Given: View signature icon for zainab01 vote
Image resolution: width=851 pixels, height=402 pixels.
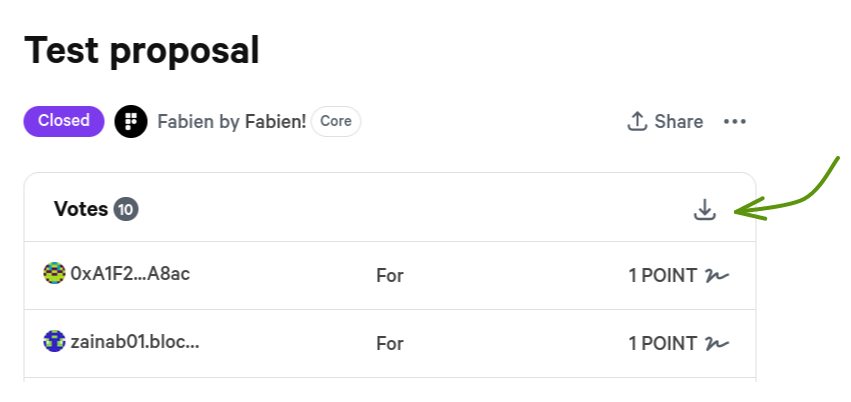Looking at the screenshot, I should pyautogui.click(x=717, y=343).
